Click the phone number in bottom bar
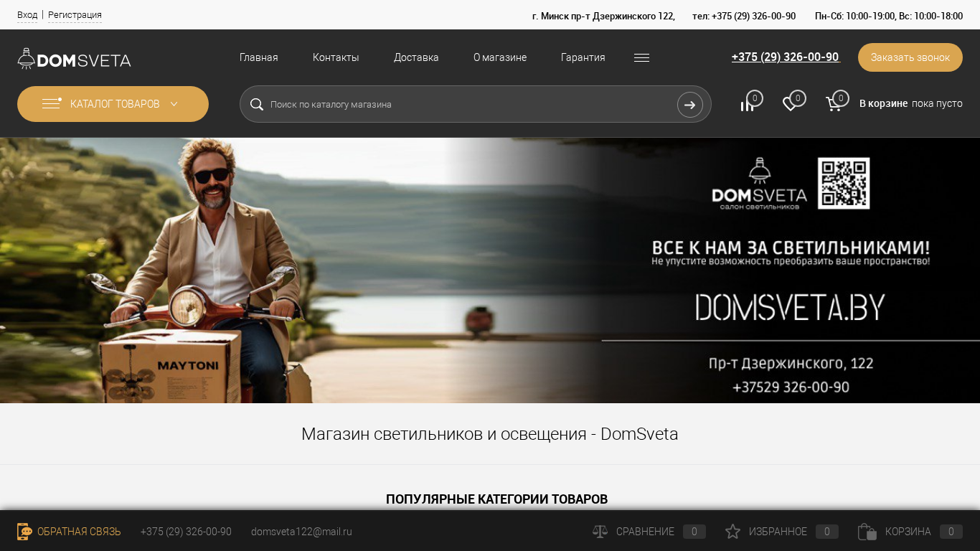The image size is (980, 551). click(x=186, y=532)
